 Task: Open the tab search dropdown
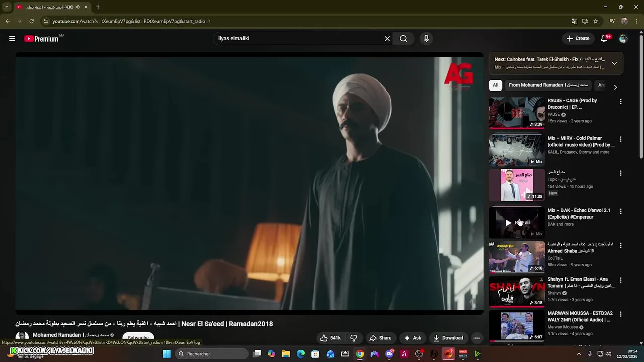coord(7,7)
